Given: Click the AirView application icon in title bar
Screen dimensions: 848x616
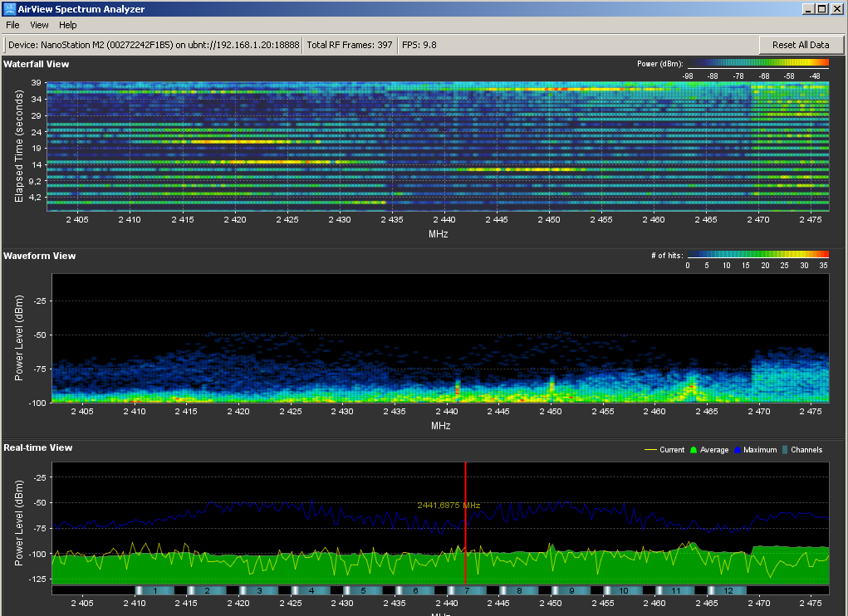Looking at the screenshot, I should [8, 9].
